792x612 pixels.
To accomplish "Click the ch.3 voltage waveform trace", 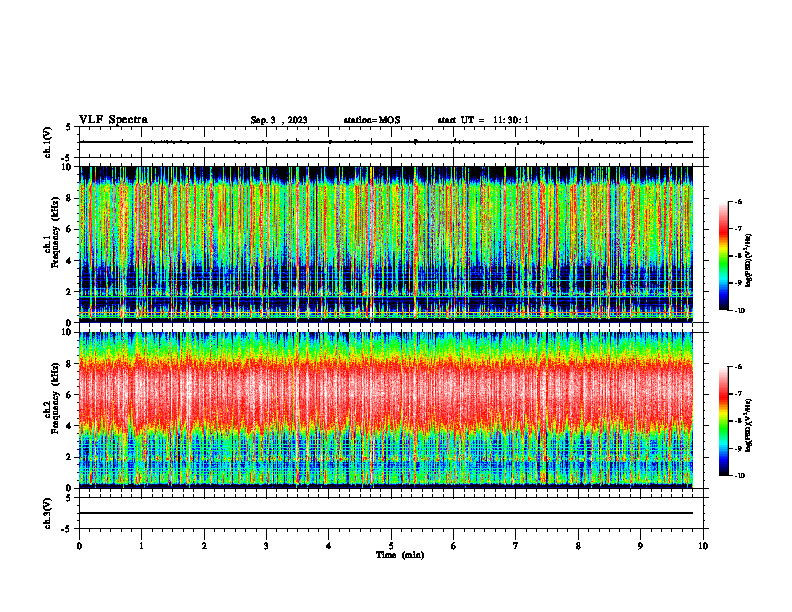I will (x=386, y=513).
